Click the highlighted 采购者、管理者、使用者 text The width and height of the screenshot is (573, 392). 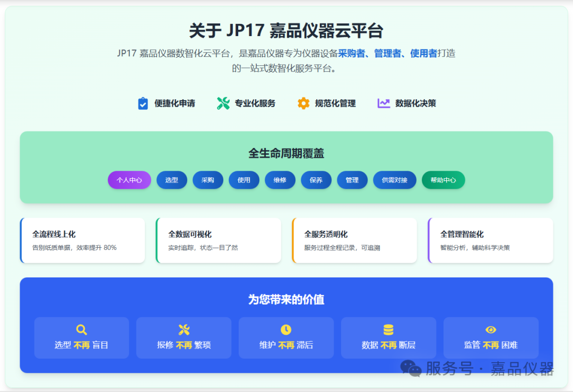pos(388,54)
